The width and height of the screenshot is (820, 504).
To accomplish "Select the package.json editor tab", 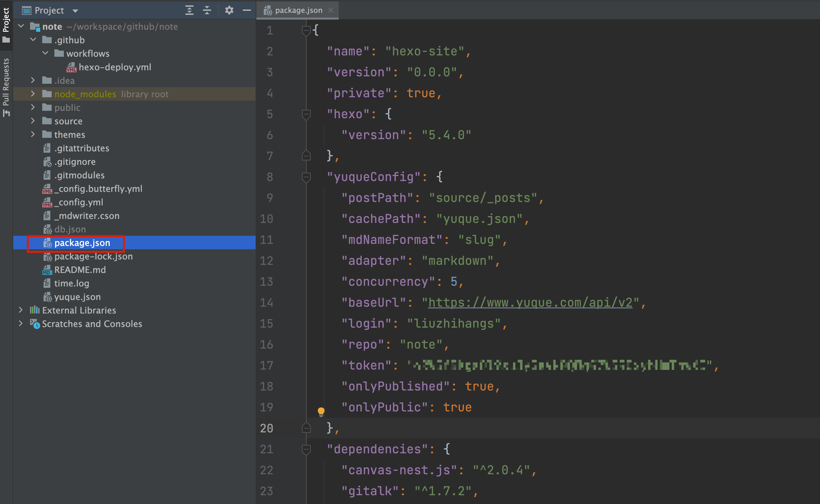I will click(x=298, y=10).
